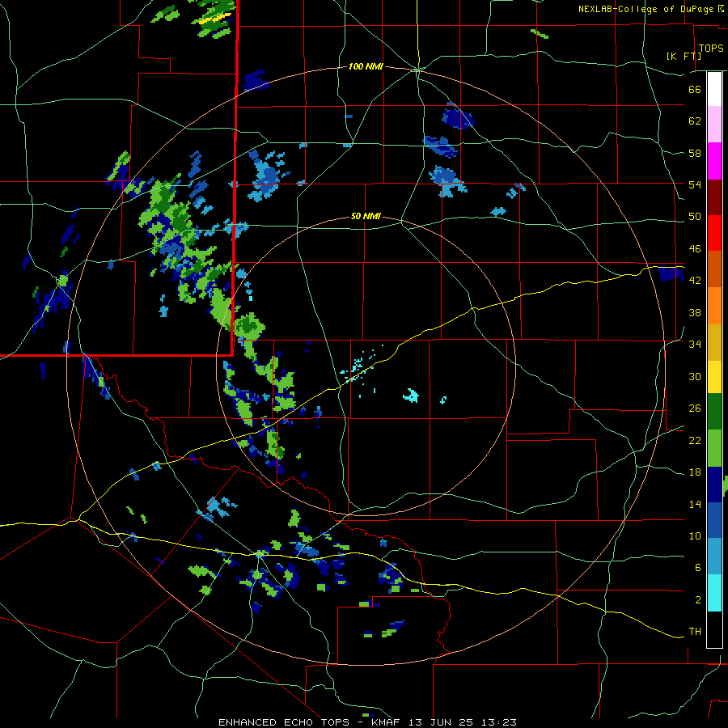Click the light pink 62 kft legend swatch

coord(714,125)
